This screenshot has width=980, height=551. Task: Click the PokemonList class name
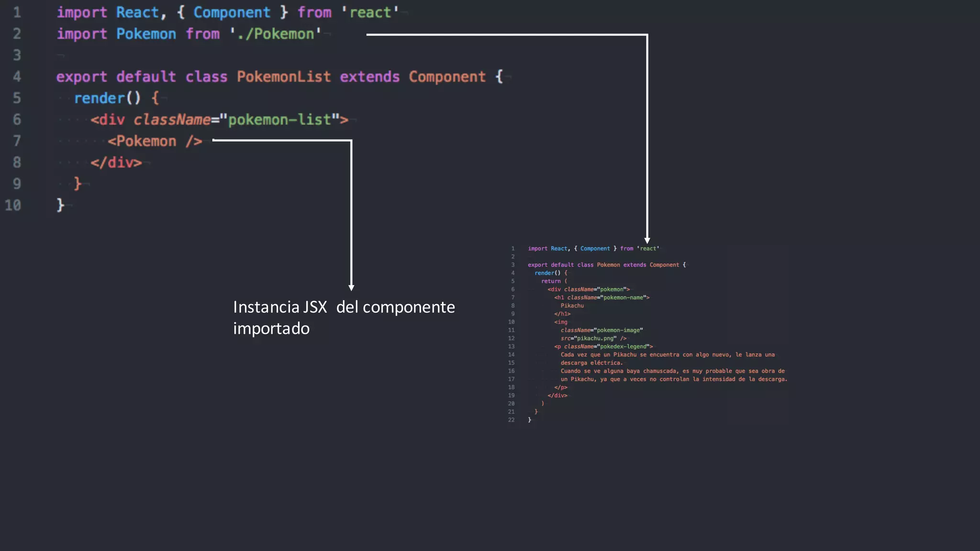coord(284,77)
